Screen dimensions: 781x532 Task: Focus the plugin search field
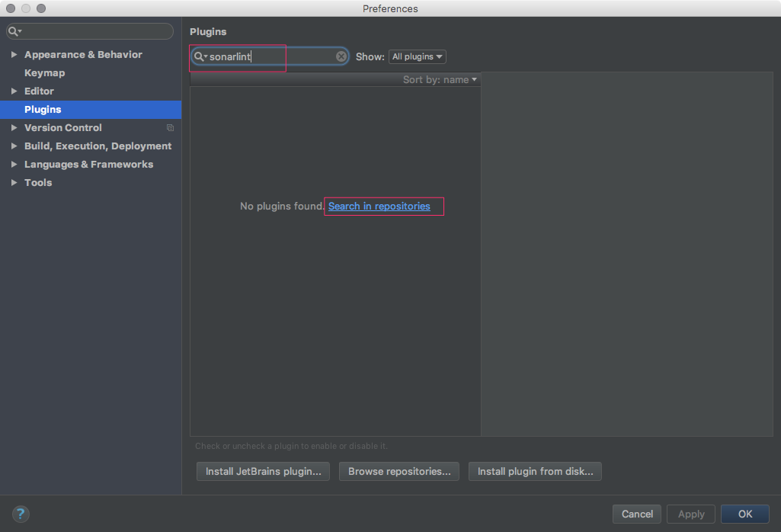[270, 57]
